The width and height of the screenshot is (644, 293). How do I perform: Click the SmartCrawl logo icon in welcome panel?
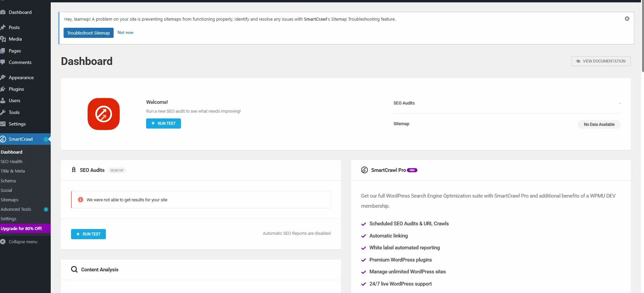103,114
